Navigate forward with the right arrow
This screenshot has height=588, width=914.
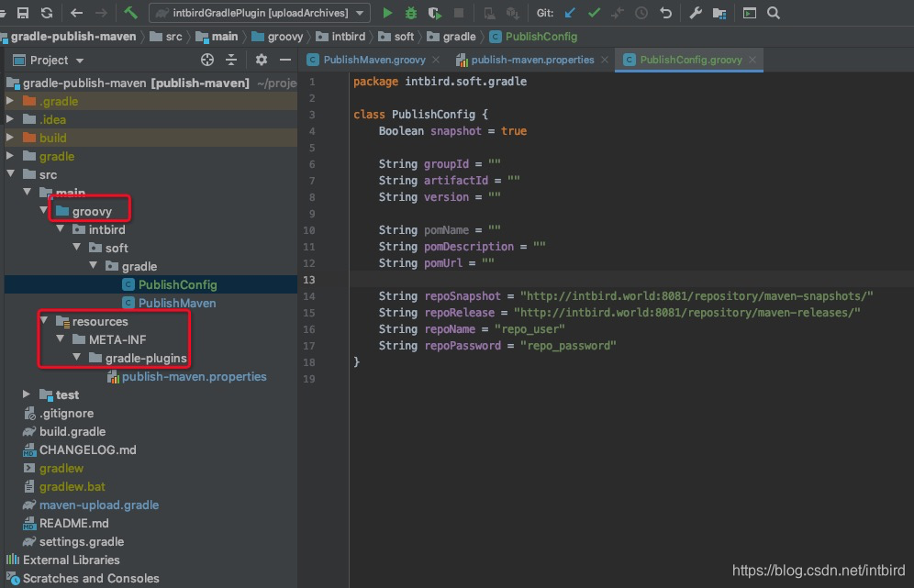[x=101, y=13]
